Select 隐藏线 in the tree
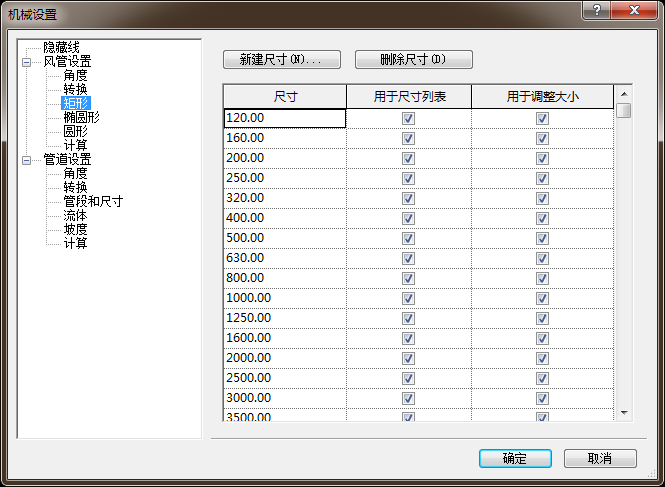Screen dimensions: 665x487 (61, 47)
